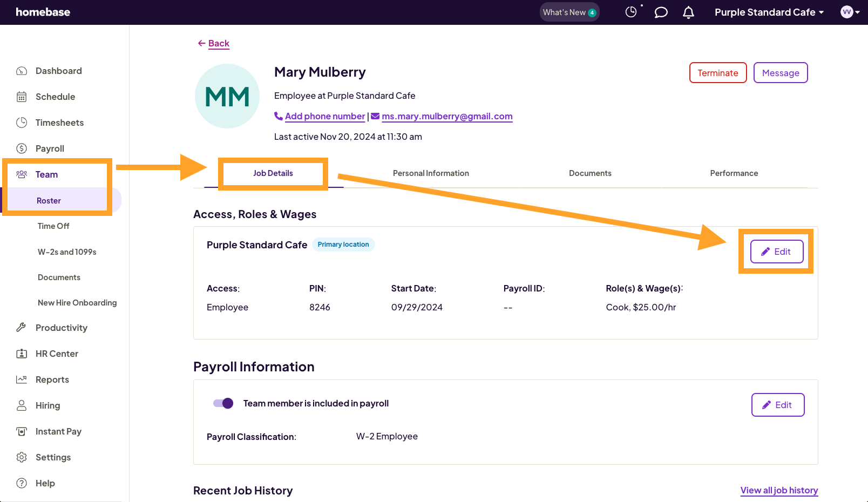Click the Help question mark icon
Screen dimensions: 868x502
click(x=22, y=483)
